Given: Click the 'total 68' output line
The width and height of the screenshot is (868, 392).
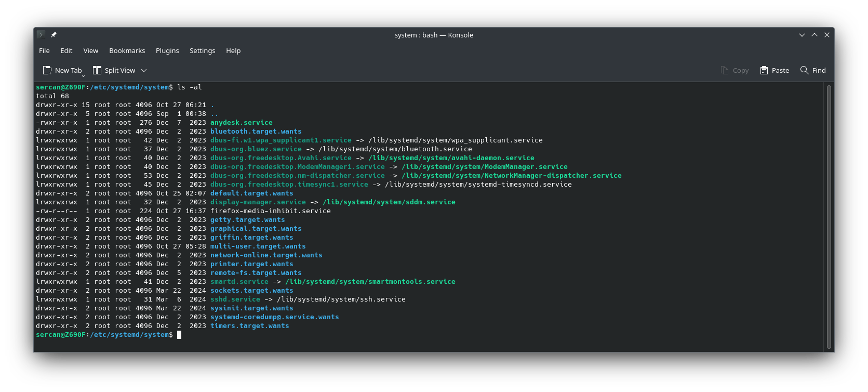Looking at the screenshot, I should click(x=52, y=96).
